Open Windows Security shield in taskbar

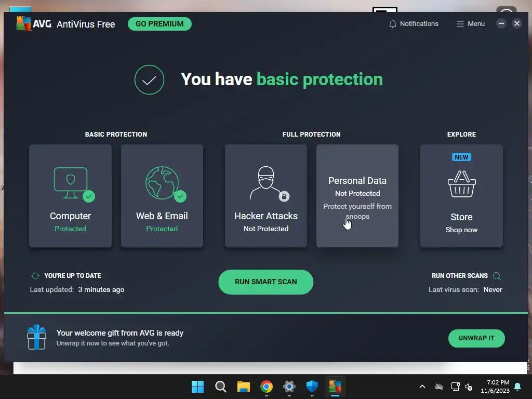(x=312, y=387)
